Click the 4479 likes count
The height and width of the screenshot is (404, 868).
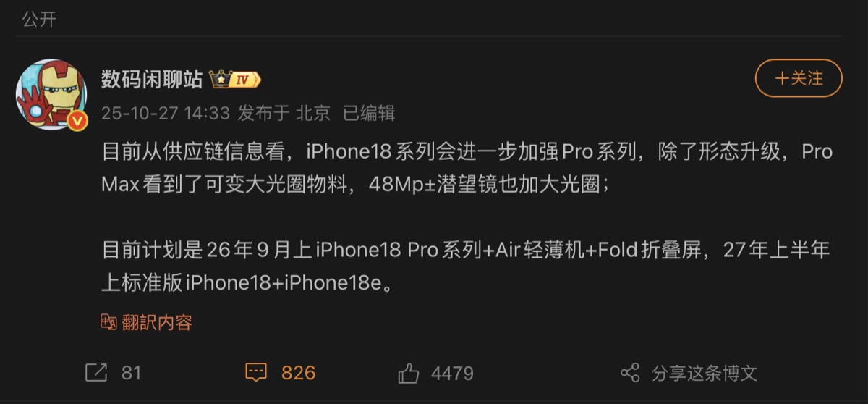tap(452, 374)
